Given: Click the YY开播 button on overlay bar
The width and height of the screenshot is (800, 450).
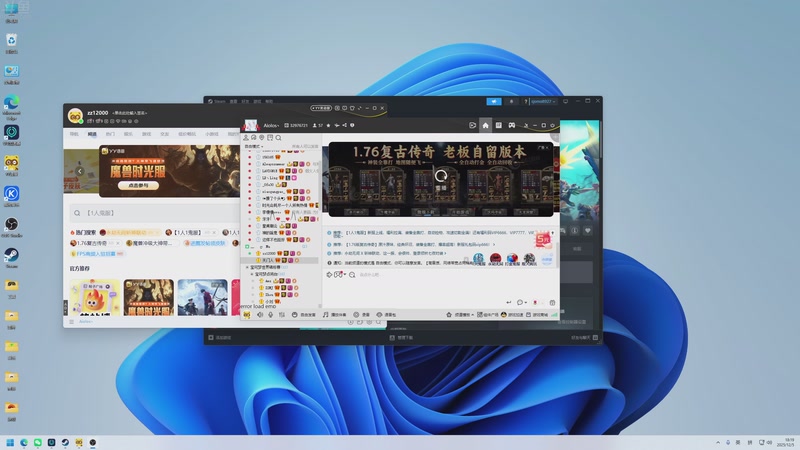Looking at the screenshot, I should click(321, 108).
